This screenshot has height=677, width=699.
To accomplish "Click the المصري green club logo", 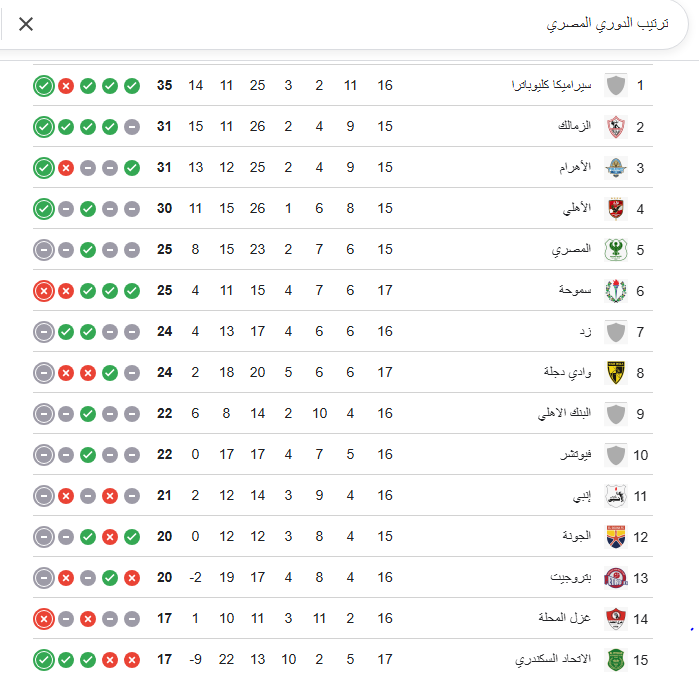I will 616,250.
